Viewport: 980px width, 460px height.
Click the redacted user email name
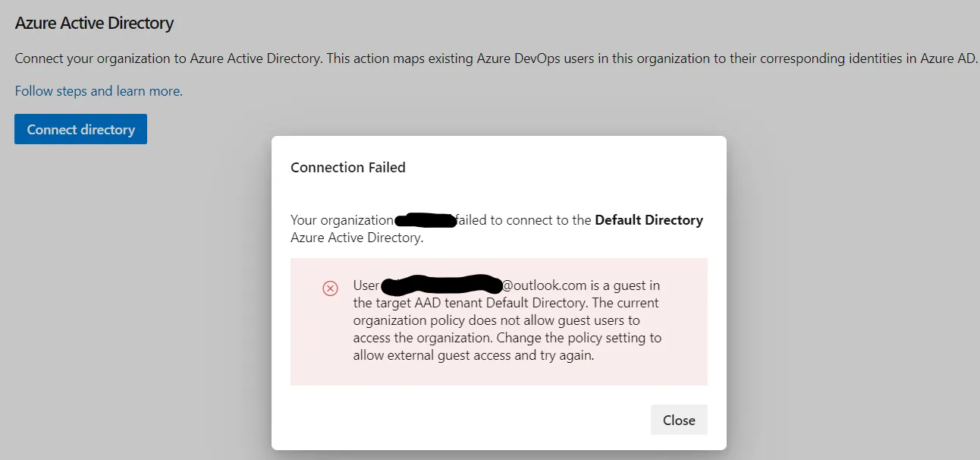coord(441,285)
